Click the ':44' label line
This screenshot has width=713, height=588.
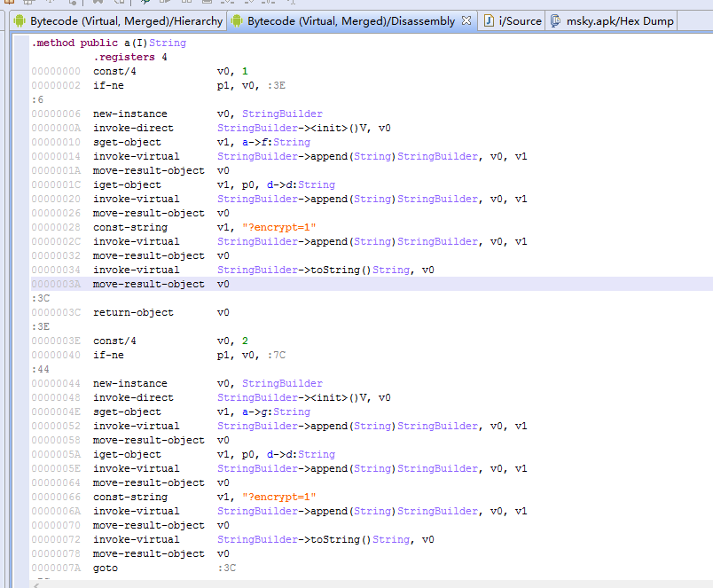coord(41,369)
